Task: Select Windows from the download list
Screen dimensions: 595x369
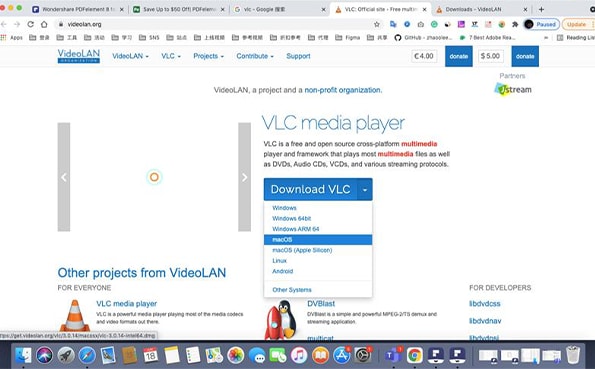Action: 284,208
